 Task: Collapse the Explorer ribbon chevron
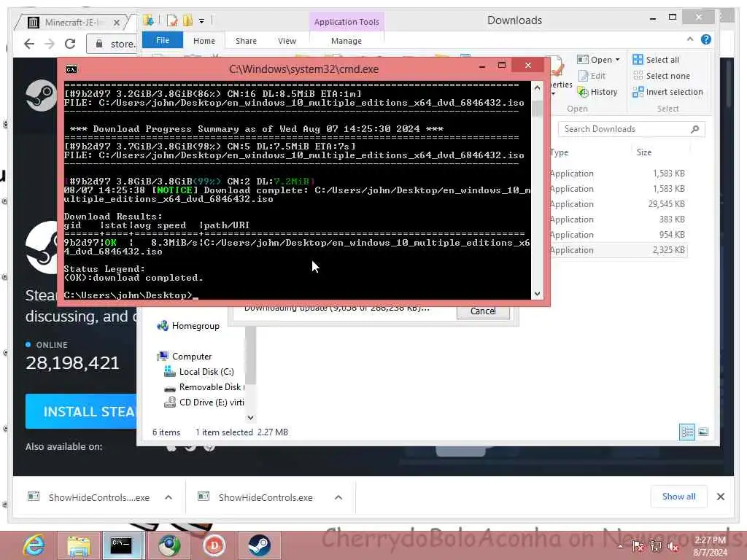[690, 39]
